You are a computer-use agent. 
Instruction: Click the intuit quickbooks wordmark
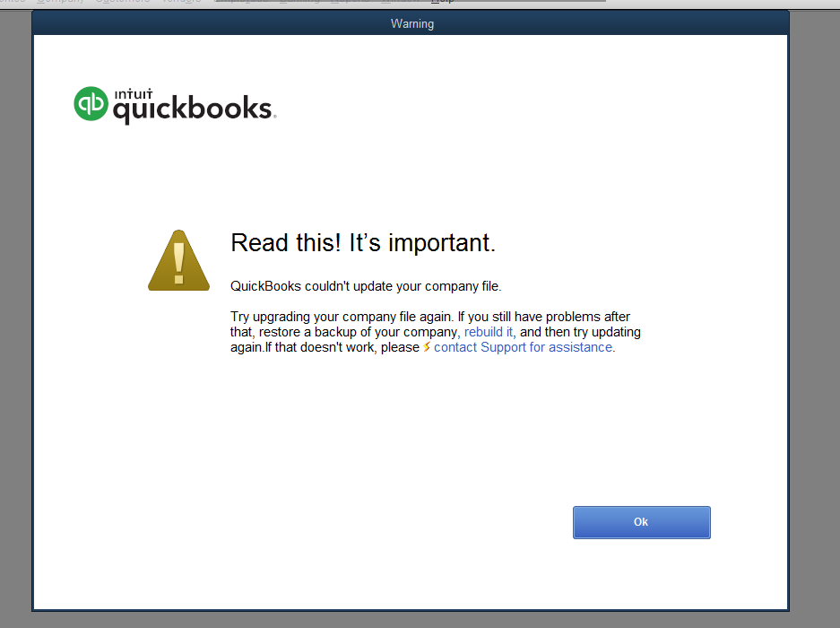pos(194,106)
